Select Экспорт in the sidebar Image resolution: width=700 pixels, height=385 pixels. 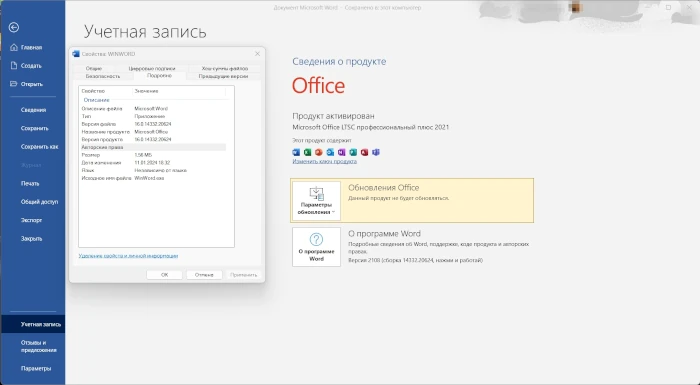pos(31,220)
